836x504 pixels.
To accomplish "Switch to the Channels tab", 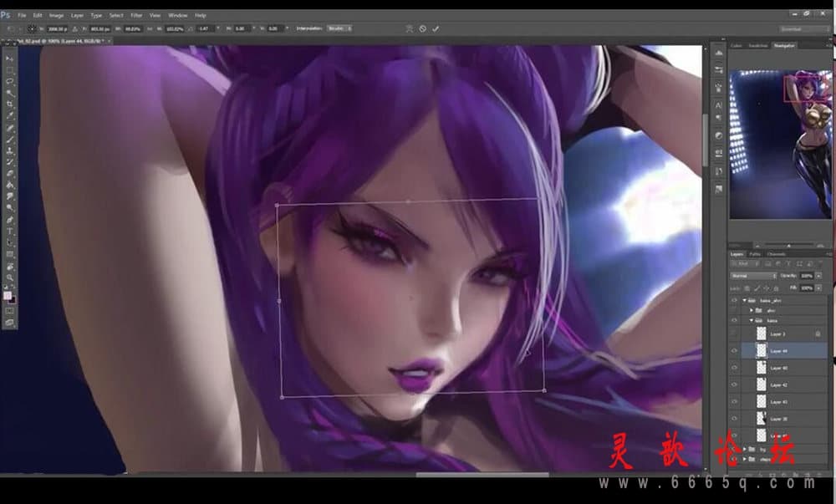I will coord(777,254).
